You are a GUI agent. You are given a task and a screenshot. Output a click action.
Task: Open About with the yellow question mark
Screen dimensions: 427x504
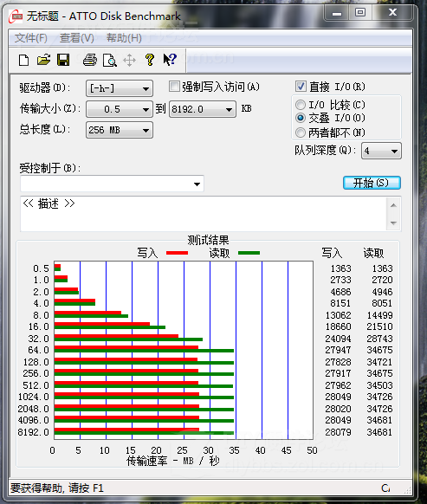click(x=150, y=60)
